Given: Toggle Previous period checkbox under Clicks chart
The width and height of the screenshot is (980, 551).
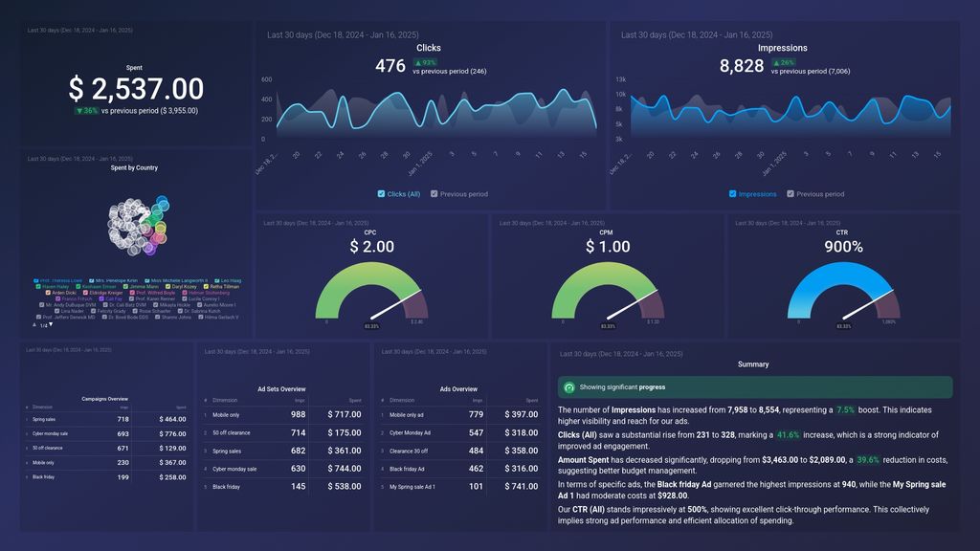Looking at the screenshot, I should click(434, 193).
